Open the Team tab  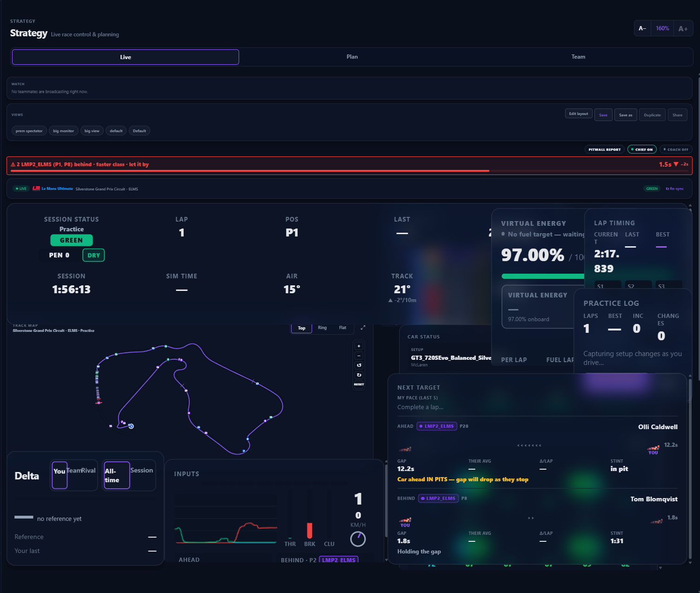pyautogui.click(x=578, y=57)
